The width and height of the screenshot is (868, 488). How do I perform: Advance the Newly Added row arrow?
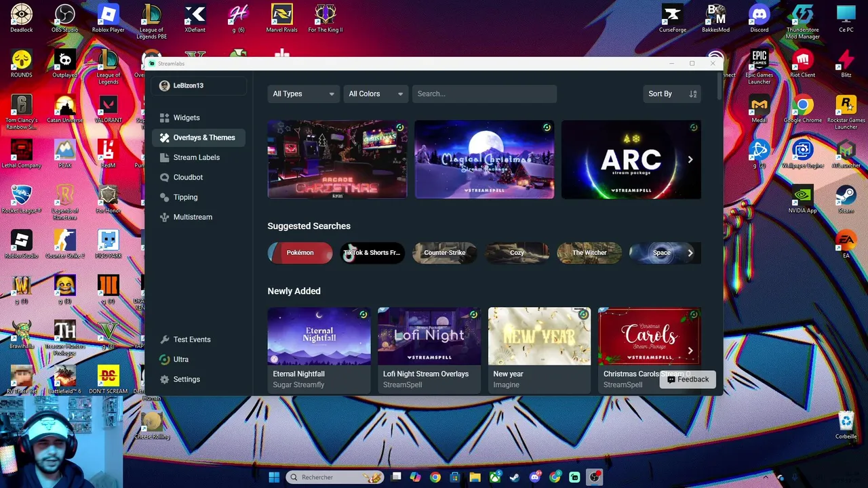click(690, 350)
